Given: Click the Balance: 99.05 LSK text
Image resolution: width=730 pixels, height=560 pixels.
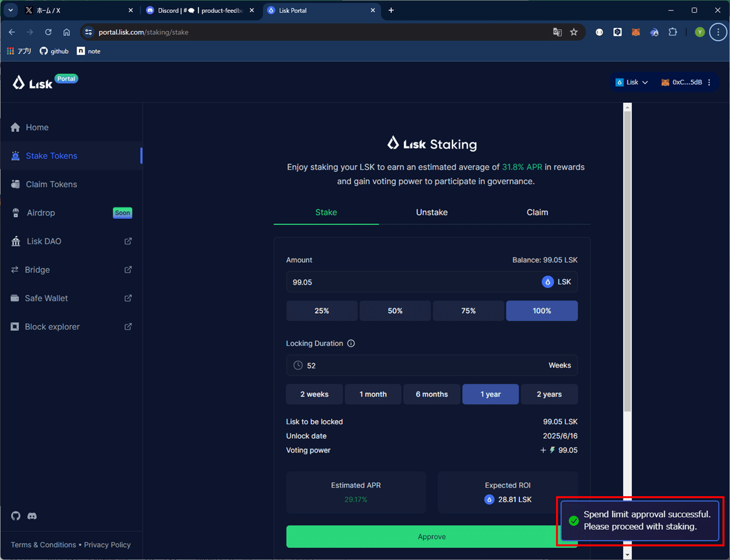Looking at the screenshot, I should tap(545, 260).
